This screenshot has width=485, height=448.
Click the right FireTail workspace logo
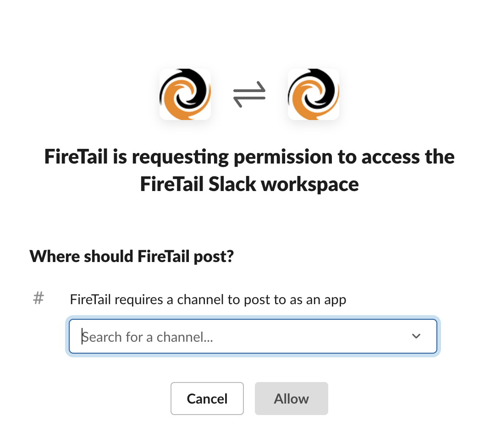pos(314,94)
